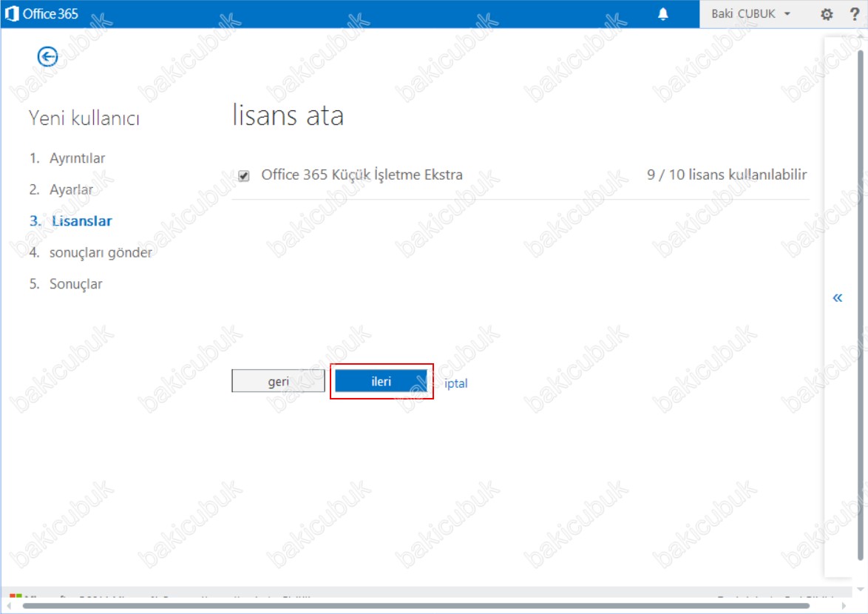Click the '9 / 10 lisans kullanılabilir' text

(x=727, y=175)
